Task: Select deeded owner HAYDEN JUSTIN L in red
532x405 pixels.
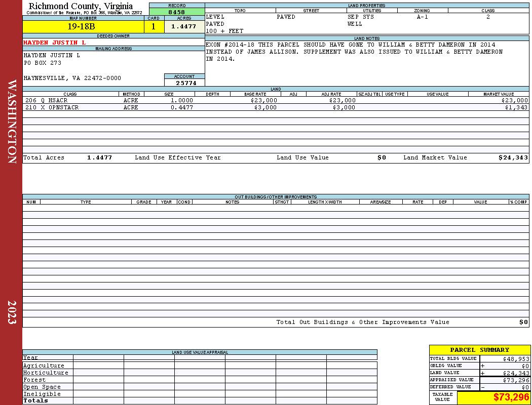Action: [x=55, y=43]
